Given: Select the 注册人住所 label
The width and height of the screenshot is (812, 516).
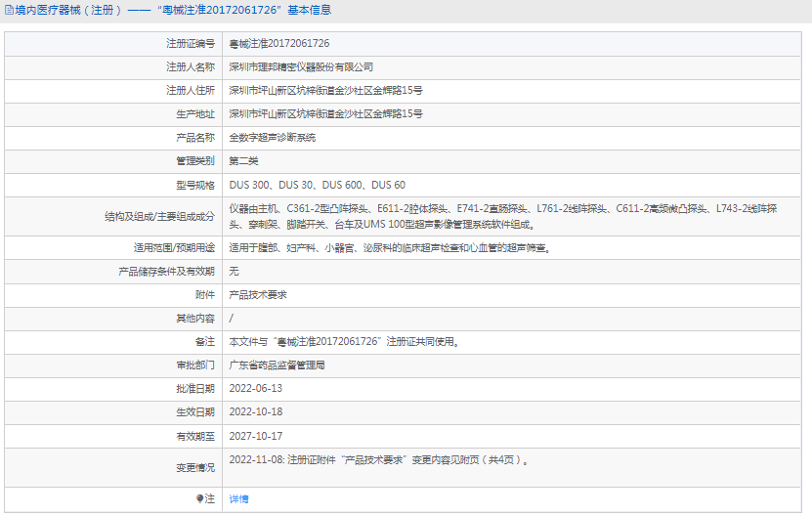Looking at the screenshot, I should [x=191, y=90].
